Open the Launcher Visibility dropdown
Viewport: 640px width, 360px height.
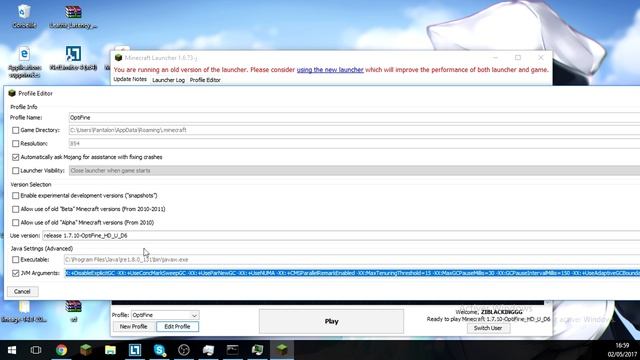pos(354,171)
